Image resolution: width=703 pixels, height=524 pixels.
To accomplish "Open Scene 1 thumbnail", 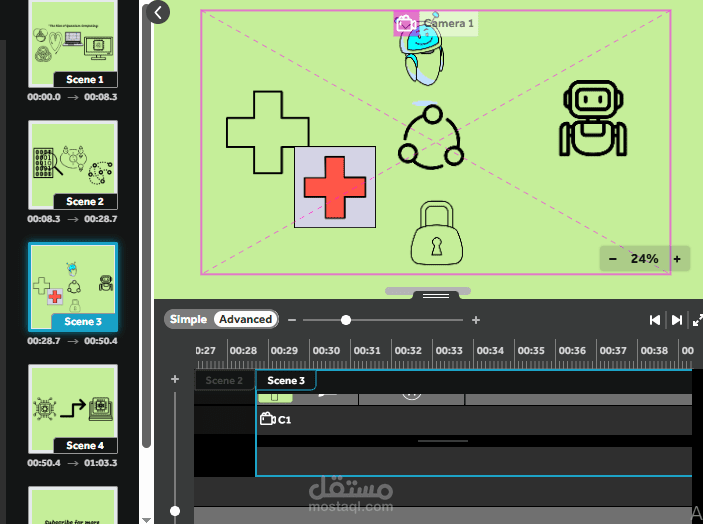I will [x=73, y=43].
